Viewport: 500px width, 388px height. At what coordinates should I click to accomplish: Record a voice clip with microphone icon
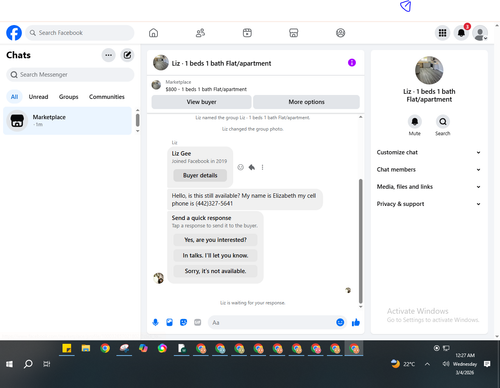[155, 322]
